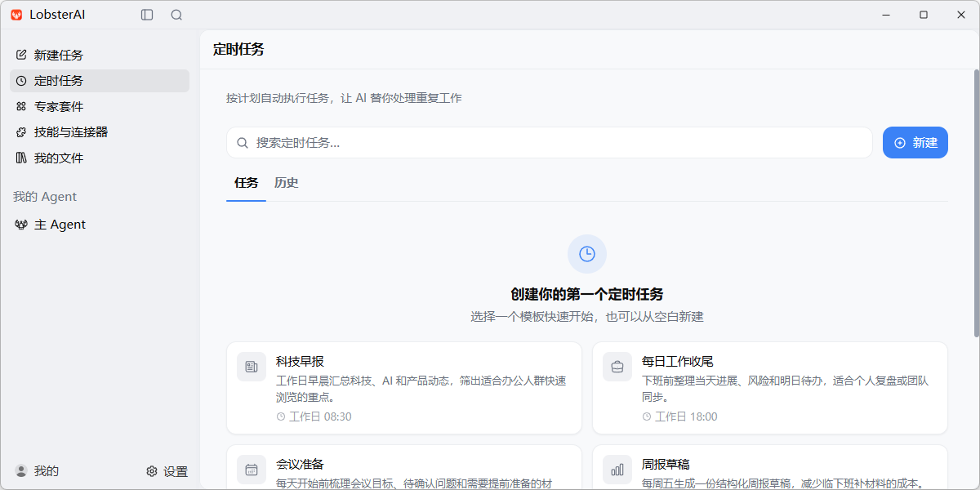
Task: Click the 技能与连接器 puzzle icon
Action: pos(21,132)
